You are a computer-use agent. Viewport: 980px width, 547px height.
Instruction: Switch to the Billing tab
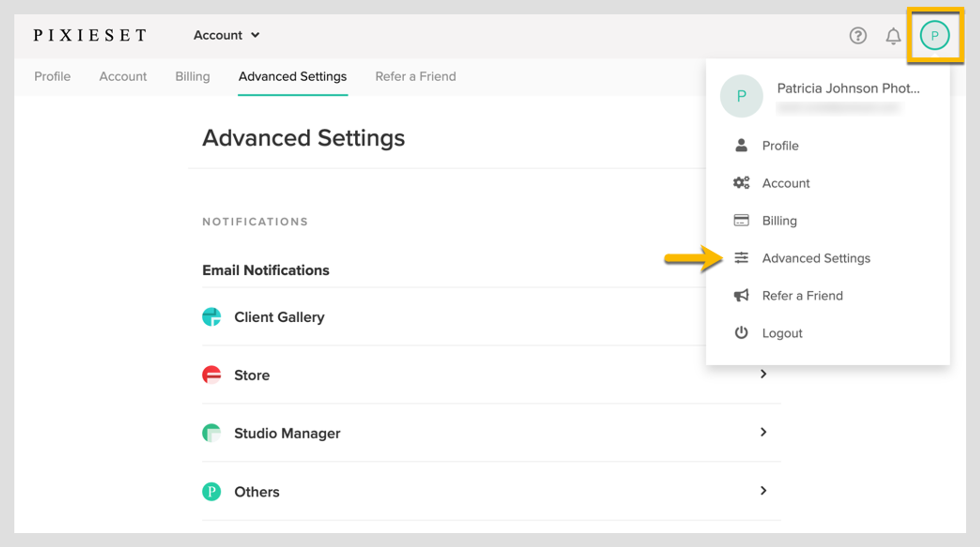[x=193, y=76]
